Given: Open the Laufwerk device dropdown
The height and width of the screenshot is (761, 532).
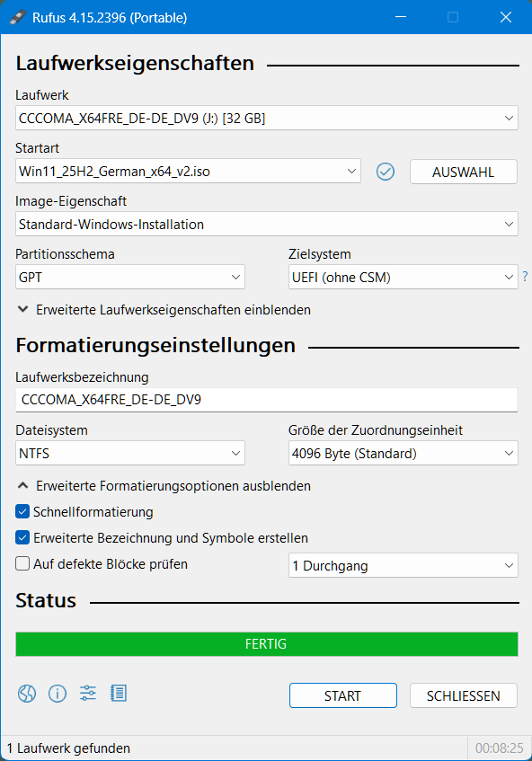Looking at the screenshot, I should [x=267, y=118].
